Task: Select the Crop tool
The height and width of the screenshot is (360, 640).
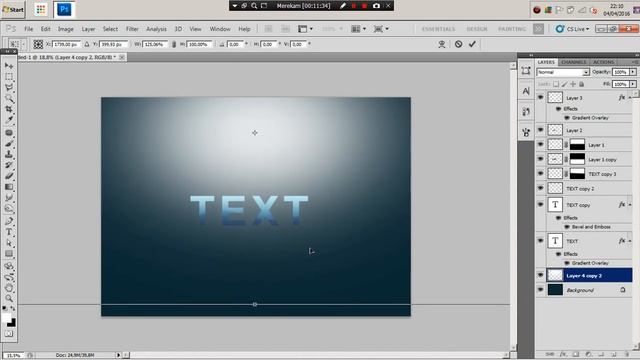Action: (9, 109)
